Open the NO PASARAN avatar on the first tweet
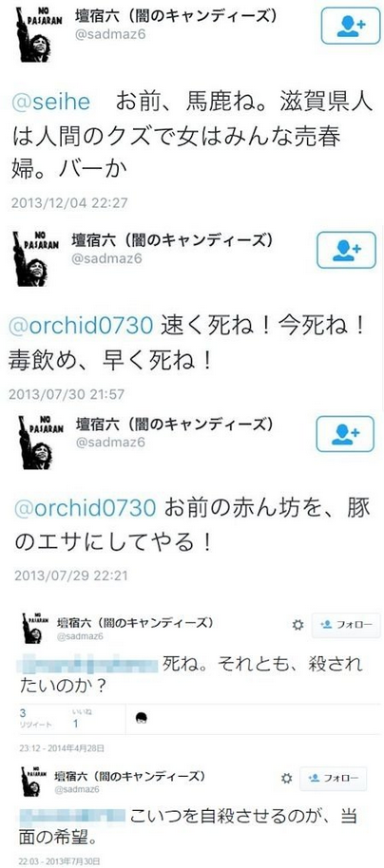The image size is (384, 868). coord(38,36)
